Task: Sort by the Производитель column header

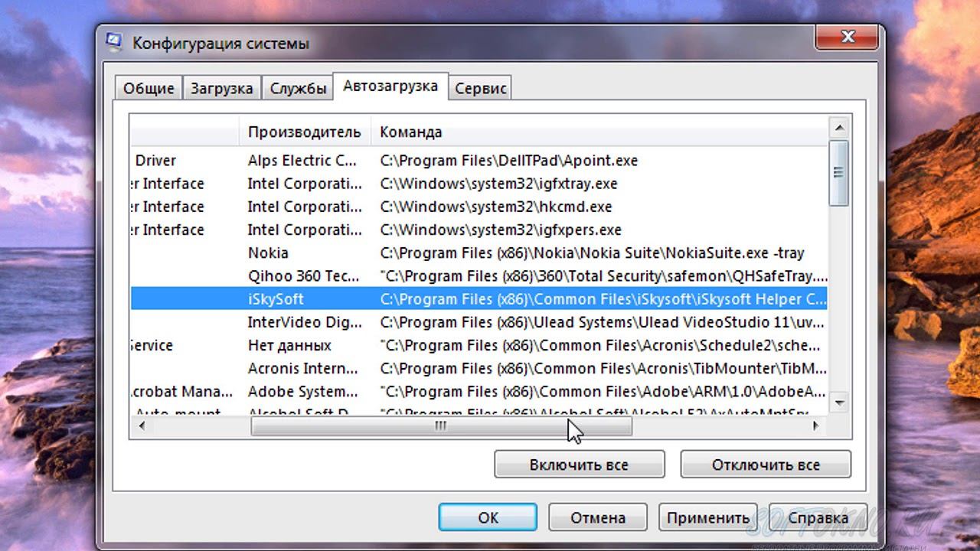Action: point(304,132)
